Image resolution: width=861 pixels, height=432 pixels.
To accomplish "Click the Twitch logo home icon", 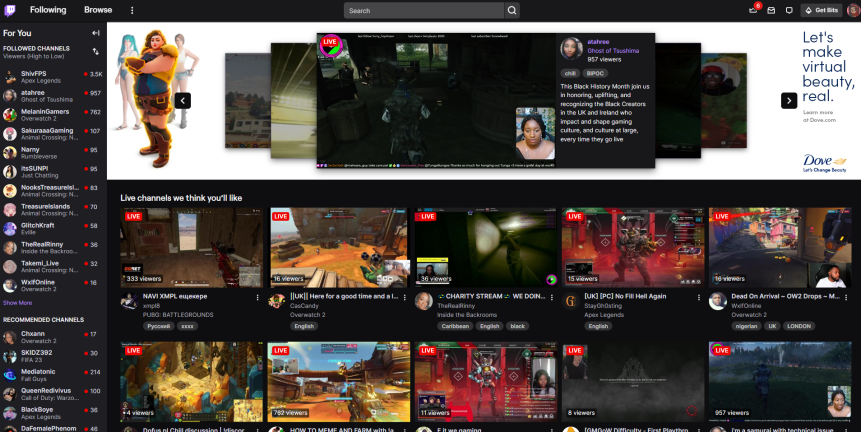I will click(x=10, y=10).
